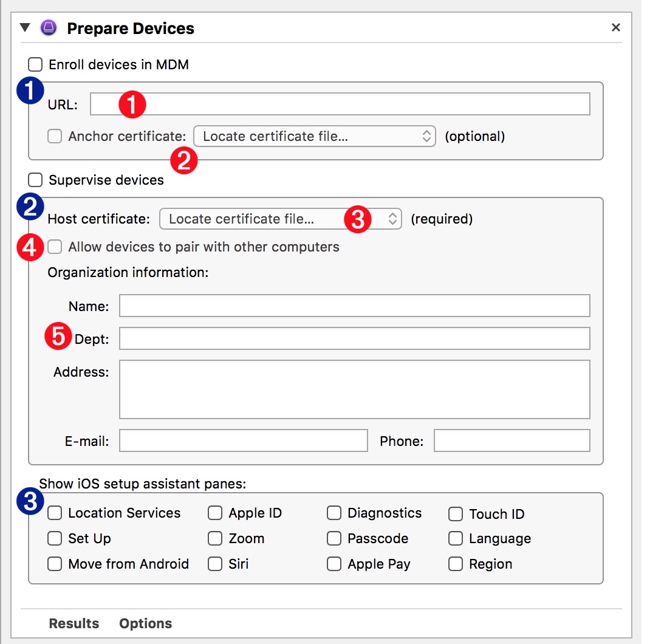The image size is (650, 644).
Task: Check the Supervise devices option
Action: tap(36, 180)
